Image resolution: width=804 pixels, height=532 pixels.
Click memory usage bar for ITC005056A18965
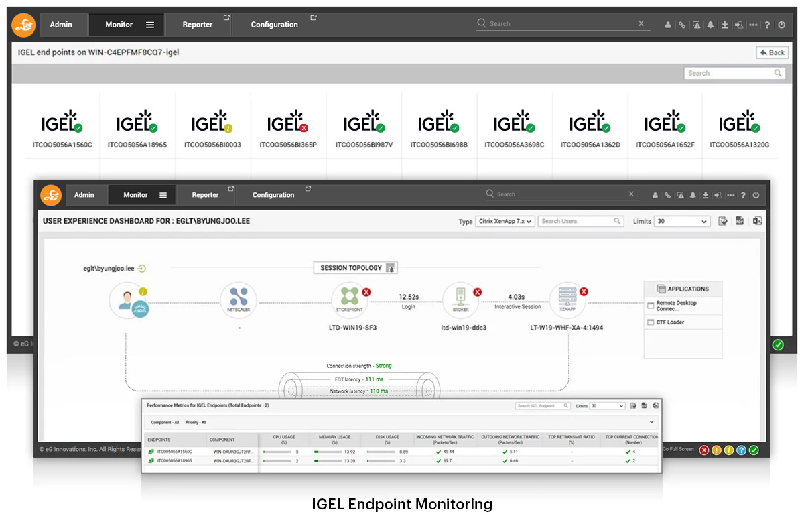click(x=328, y=461)
